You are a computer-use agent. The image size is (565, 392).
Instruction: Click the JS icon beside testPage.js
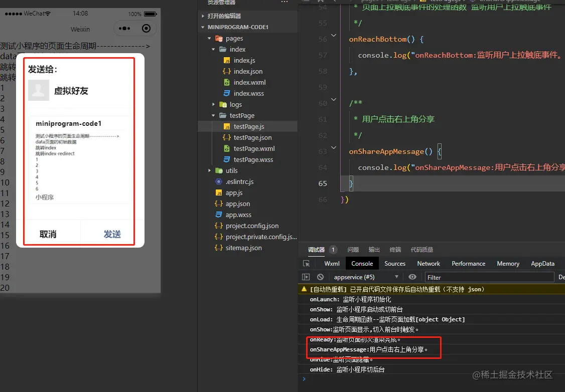pyautogui.click(x=227, y=126)
